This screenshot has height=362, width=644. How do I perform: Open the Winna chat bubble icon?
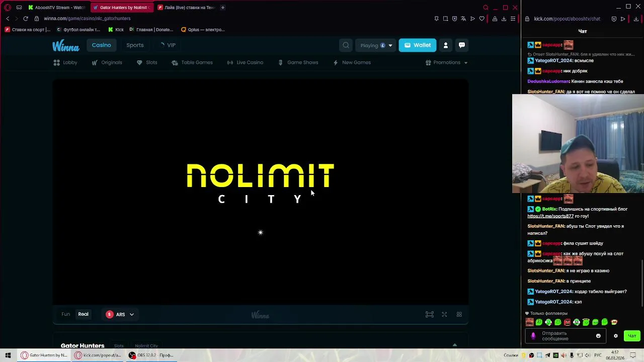[x=461, y=45]
